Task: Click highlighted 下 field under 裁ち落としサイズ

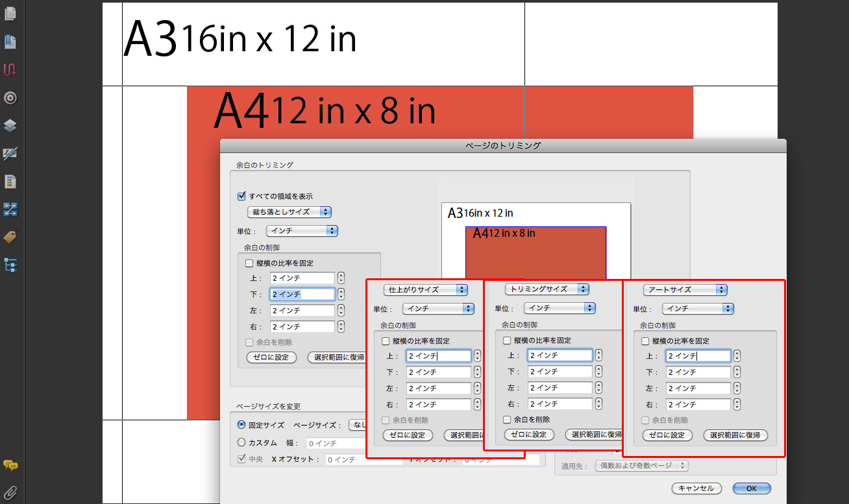Action: click(x=302, y=294)
